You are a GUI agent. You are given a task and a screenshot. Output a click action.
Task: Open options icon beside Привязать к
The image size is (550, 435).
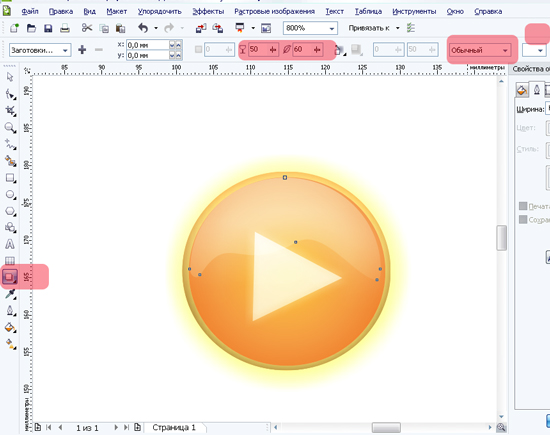411,28
